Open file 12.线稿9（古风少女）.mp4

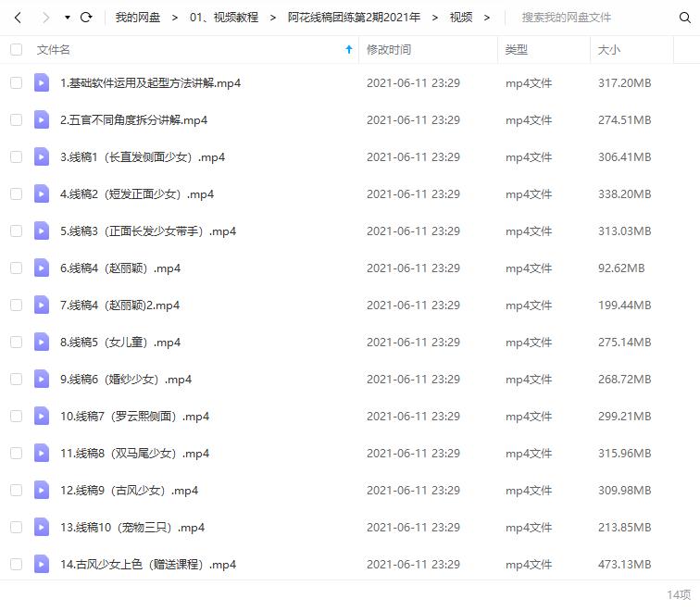[129, 490]
